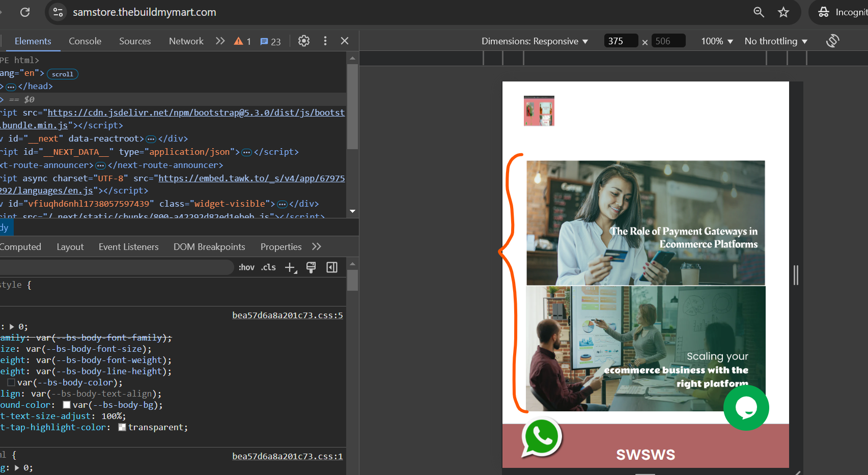Open the 100% zoom dropdown

pos(717,41)
